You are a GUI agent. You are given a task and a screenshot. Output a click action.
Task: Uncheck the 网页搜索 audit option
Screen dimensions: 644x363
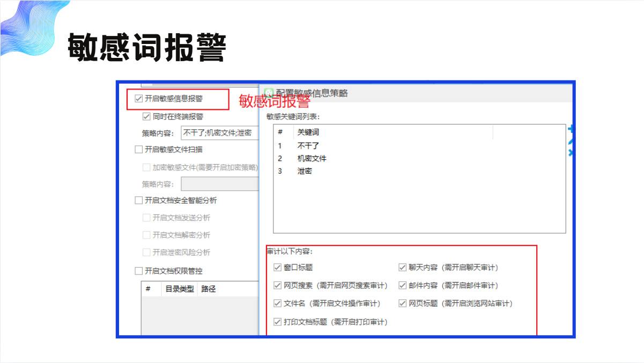[x=278, y=285]
